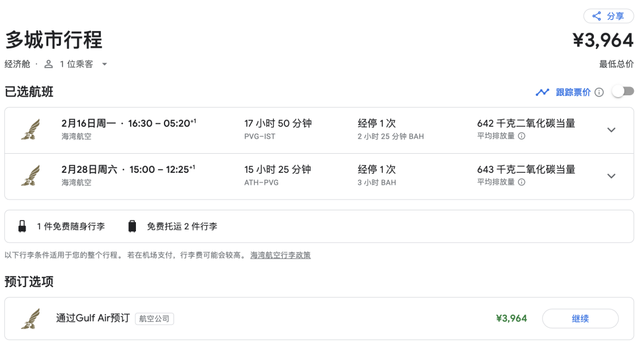Select the 跟踪票价 label

click(x=573, y=92)
